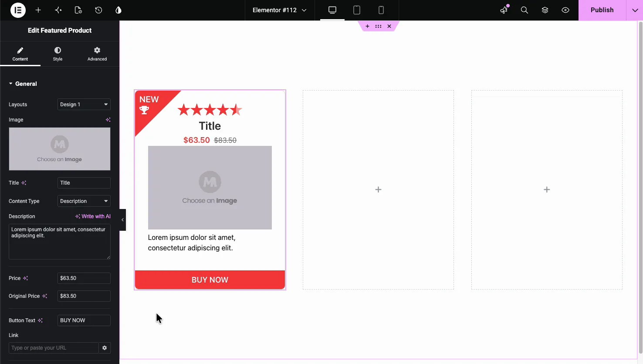Switch to Desktop responsive view

point(332,10)
